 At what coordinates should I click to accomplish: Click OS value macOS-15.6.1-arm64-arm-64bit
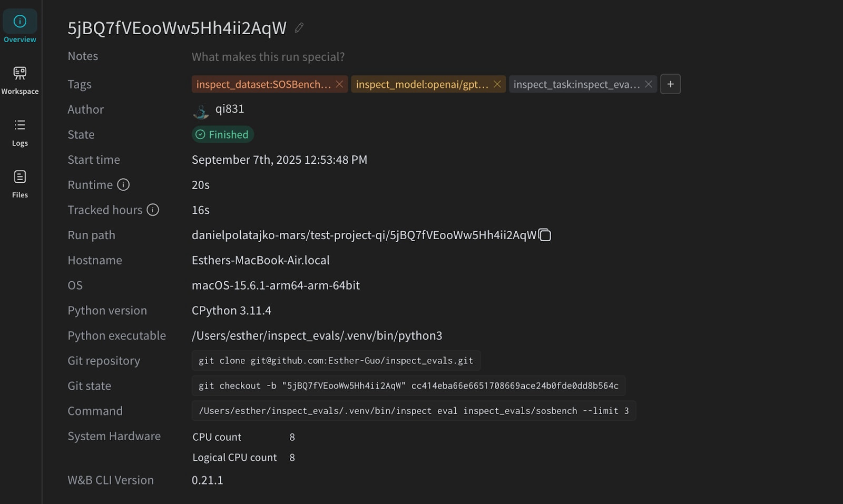click(276, 285)
